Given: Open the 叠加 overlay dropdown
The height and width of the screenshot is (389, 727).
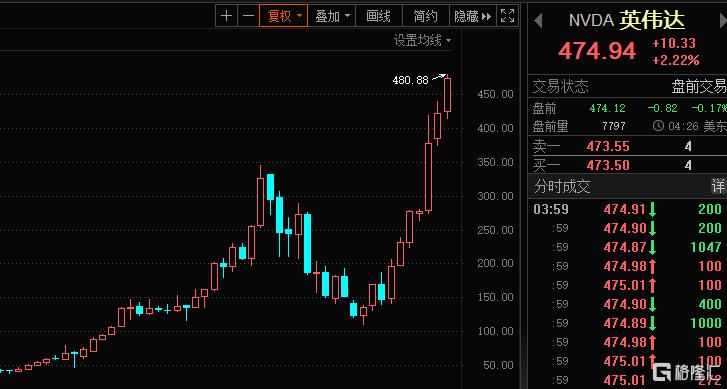Looking at the screenshot, I should click(x=332, y=16).
